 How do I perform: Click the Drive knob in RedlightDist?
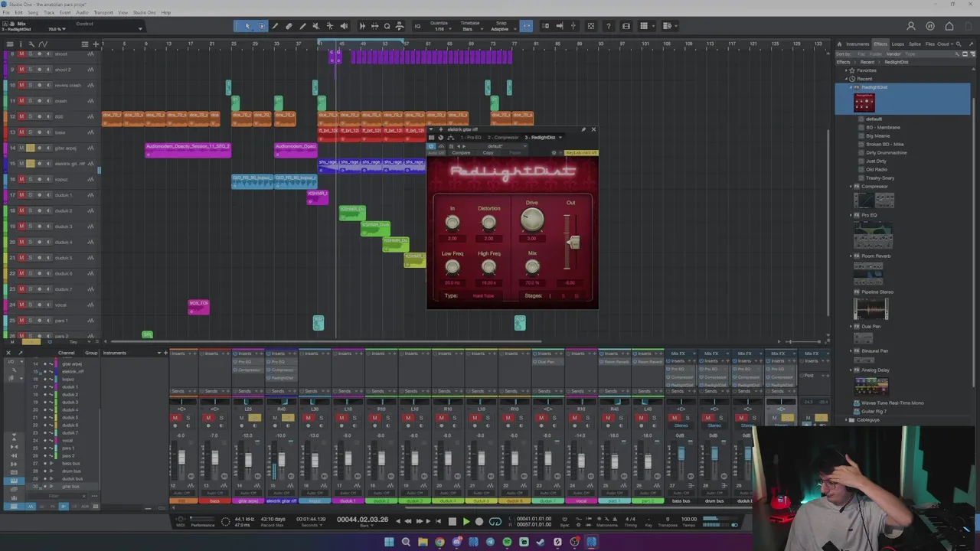pos(532,220)
